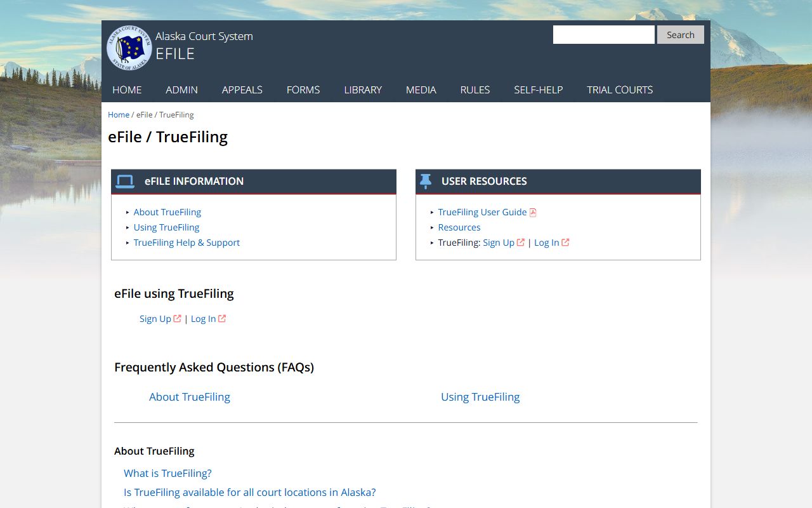The height and width of the screenshot is (508, 812).
Task: Click the eFILE INFORMATION panel header
Action: pyautogui.click(x=254, y=182)
